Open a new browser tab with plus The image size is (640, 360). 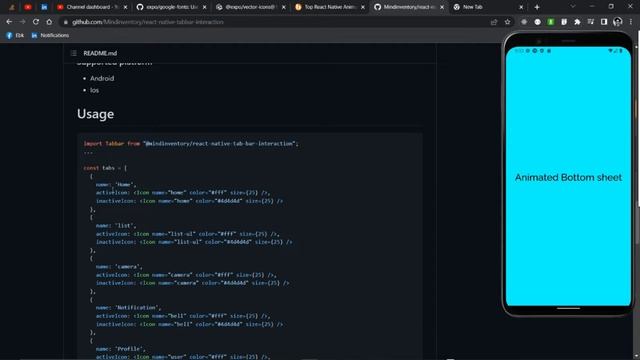point(537,7)
